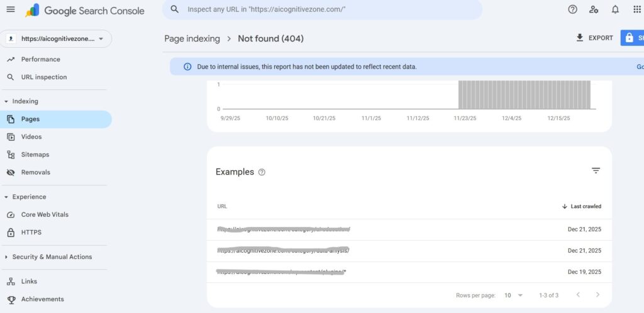Open the notifications bell
644x313 pixels.
[x=615, y=9]
